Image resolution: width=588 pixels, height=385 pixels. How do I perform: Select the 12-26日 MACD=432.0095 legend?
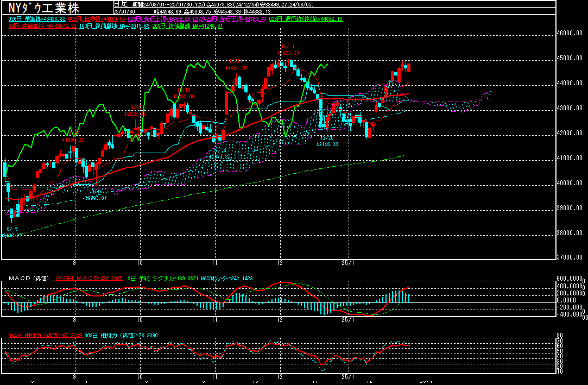click(88, 279)
